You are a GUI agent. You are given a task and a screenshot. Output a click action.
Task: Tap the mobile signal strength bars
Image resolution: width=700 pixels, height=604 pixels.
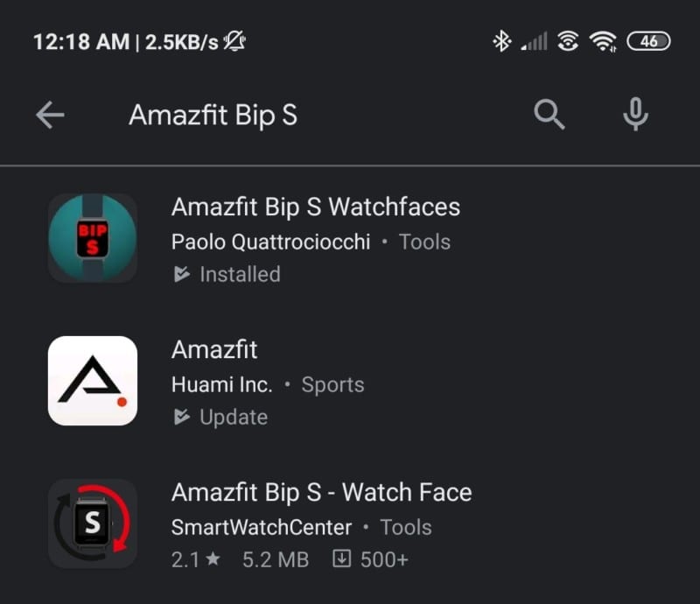[534, 41]
